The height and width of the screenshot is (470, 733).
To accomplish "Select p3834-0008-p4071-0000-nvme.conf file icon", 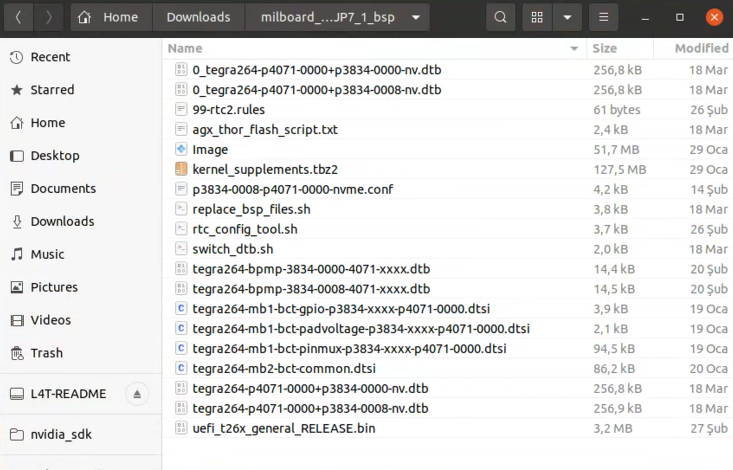I will pyautogui.click(x=181, y=189).
